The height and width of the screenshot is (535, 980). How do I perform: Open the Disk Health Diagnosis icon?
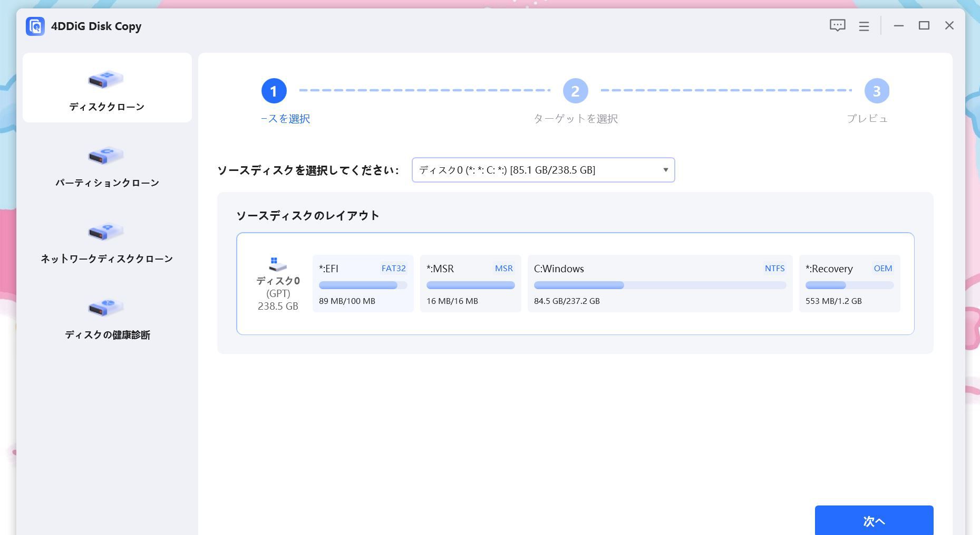coord(106,308)
